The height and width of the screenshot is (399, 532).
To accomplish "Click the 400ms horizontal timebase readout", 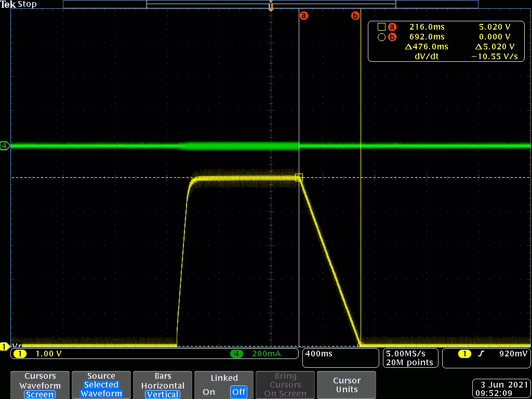I will point(320,354).
